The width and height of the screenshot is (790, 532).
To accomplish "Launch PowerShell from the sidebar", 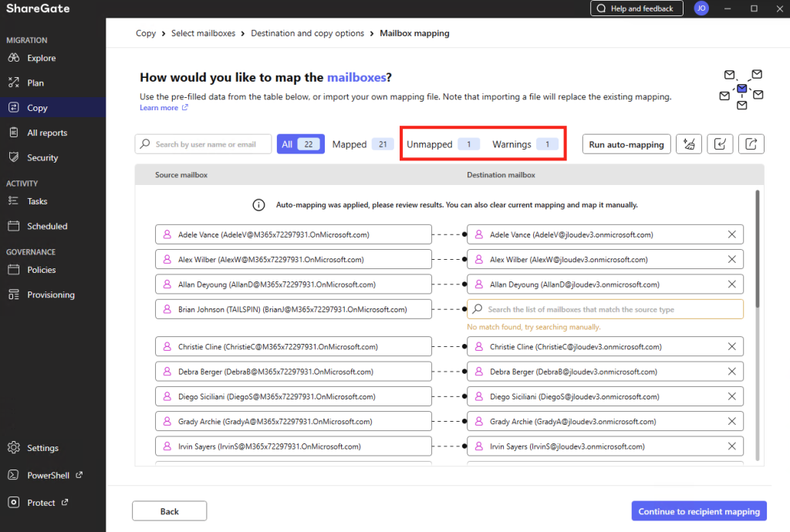I will [49, 475].
